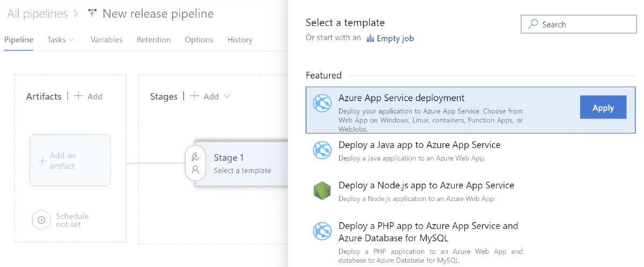Click the Node.js green hexagon icon
The image size is (644, 267).
(x=323, y=190)
